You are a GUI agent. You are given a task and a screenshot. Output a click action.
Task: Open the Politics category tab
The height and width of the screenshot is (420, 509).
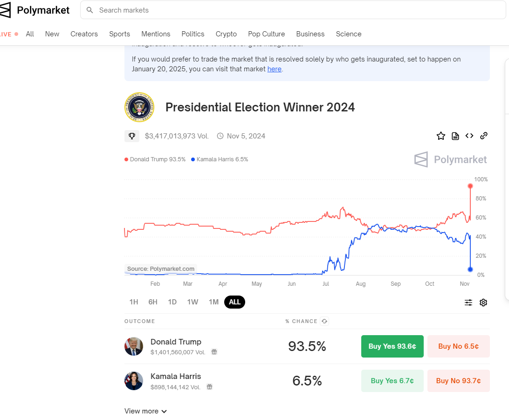tap(193, 34)
